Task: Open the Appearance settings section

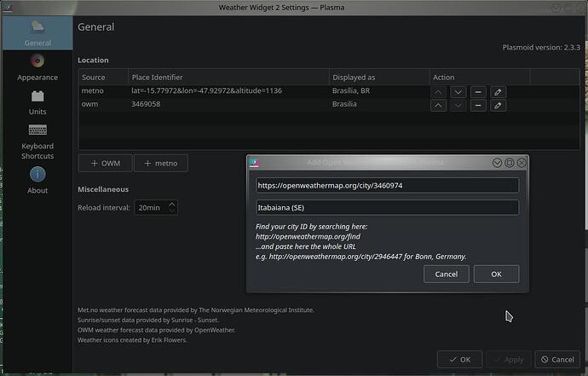Action: coord(37,68)
